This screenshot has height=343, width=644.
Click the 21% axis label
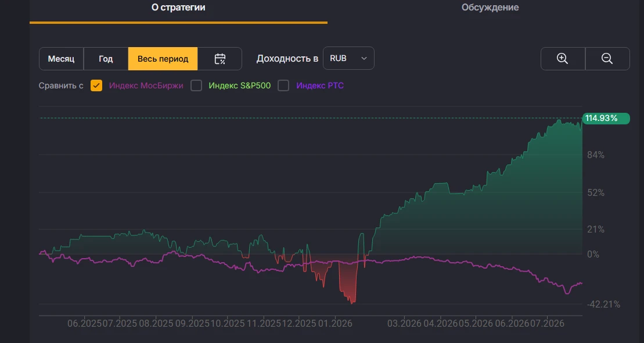click(x=596, y=230)
